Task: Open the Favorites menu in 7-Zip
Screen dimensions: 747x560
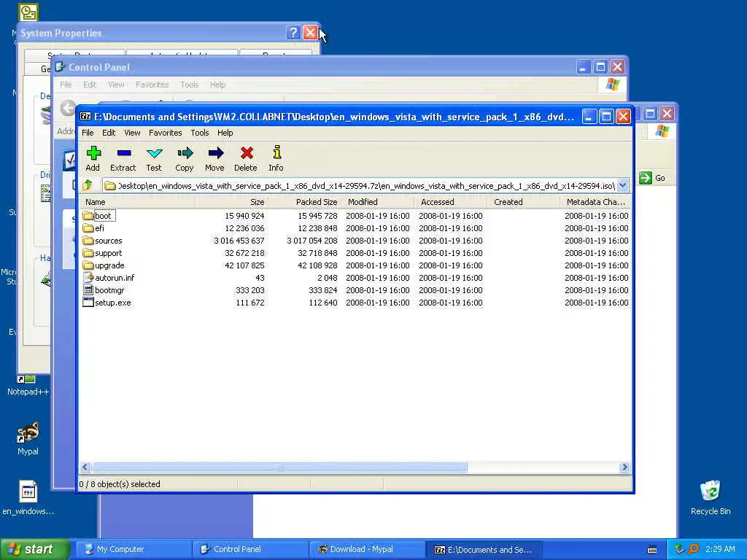Action: pos(166,133)
